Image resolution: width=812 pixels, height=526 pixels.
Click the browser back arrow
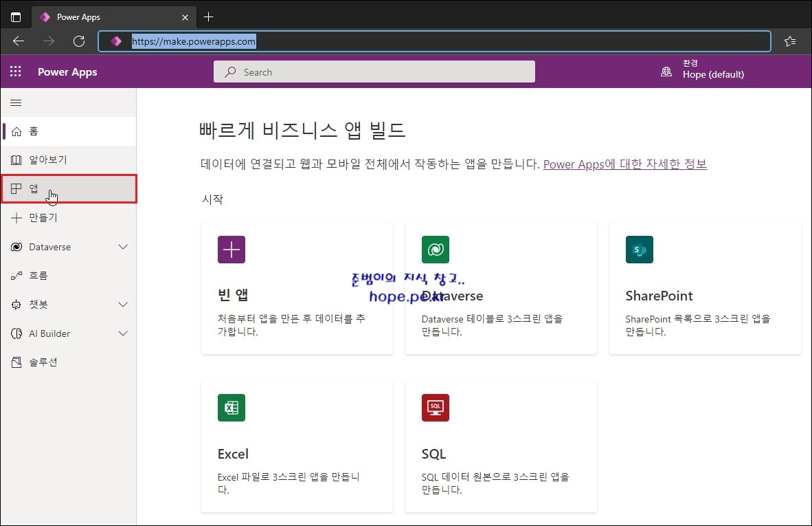[19, 41]
